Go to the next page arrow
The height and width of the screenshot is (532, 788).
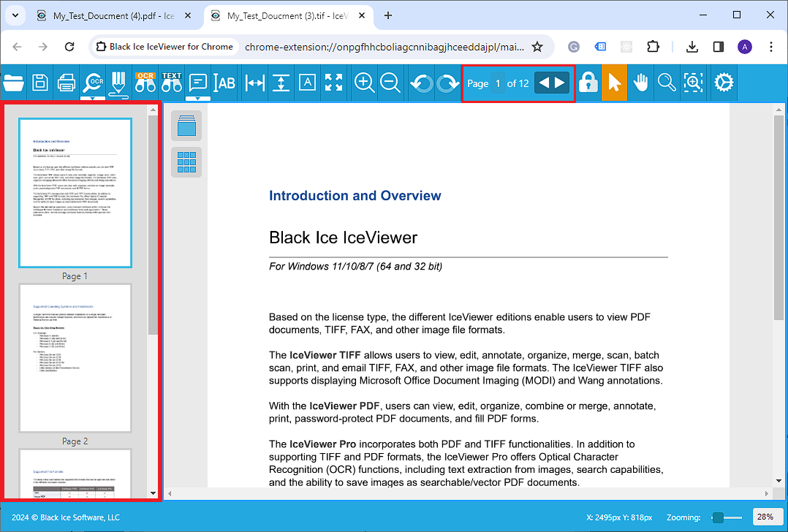[559, 83]
